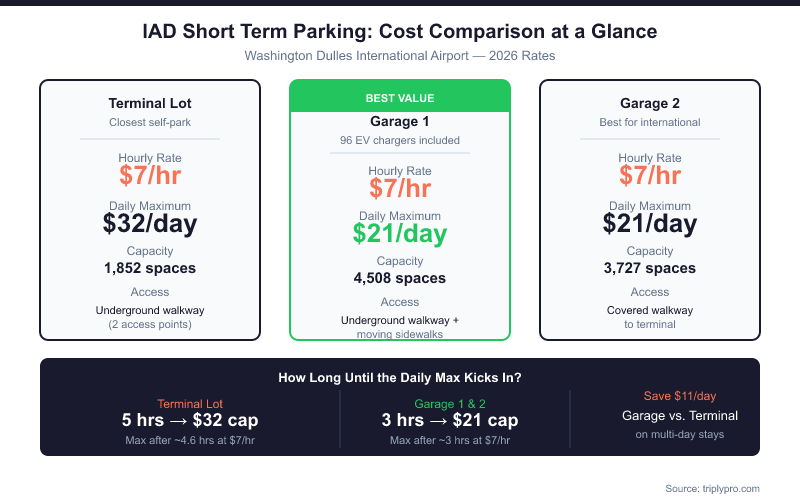Viewport: 800px width, 500px height.
Task: Click the green BEST VALUE banner
Action: coord(400,97)
